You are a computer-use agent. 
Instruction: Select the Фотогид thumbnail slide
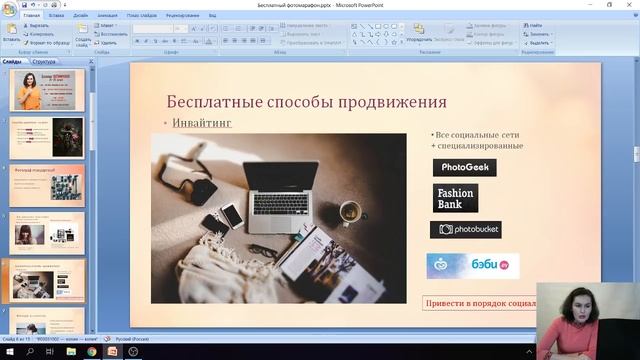[x=47, y=185]
